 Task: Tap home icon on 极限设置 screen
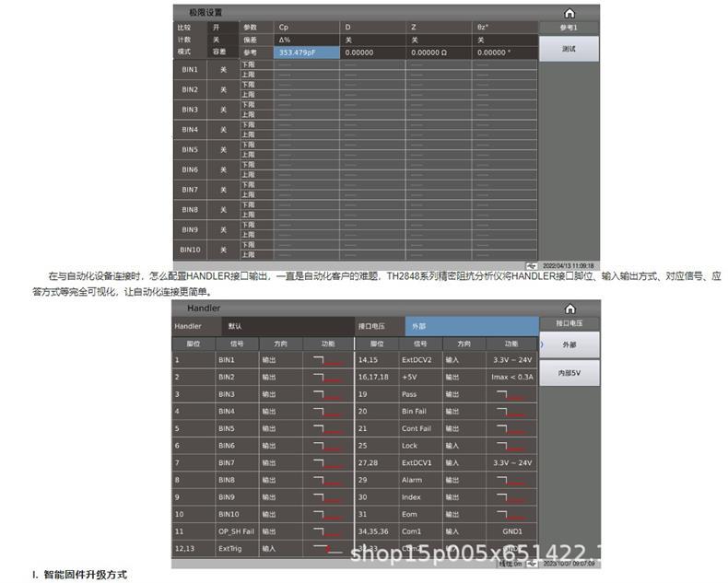[569, 13]
